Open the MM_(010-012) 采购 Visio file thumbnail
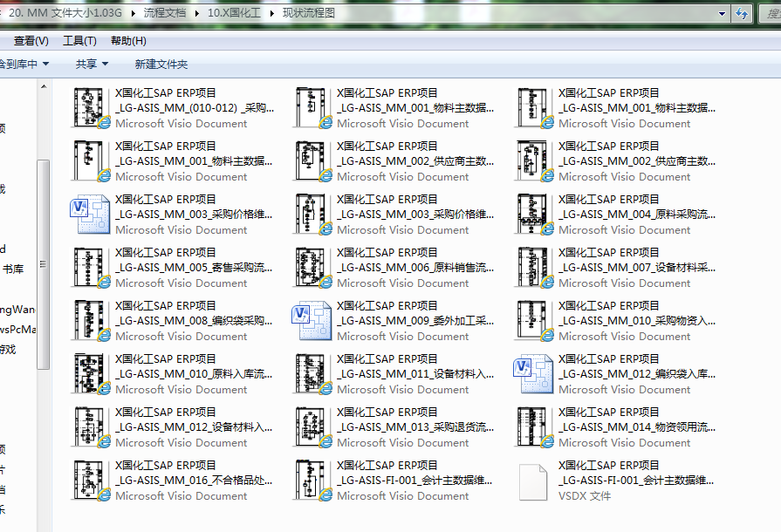Viewport: 781px width, 532px height. (x=91, y=108)
